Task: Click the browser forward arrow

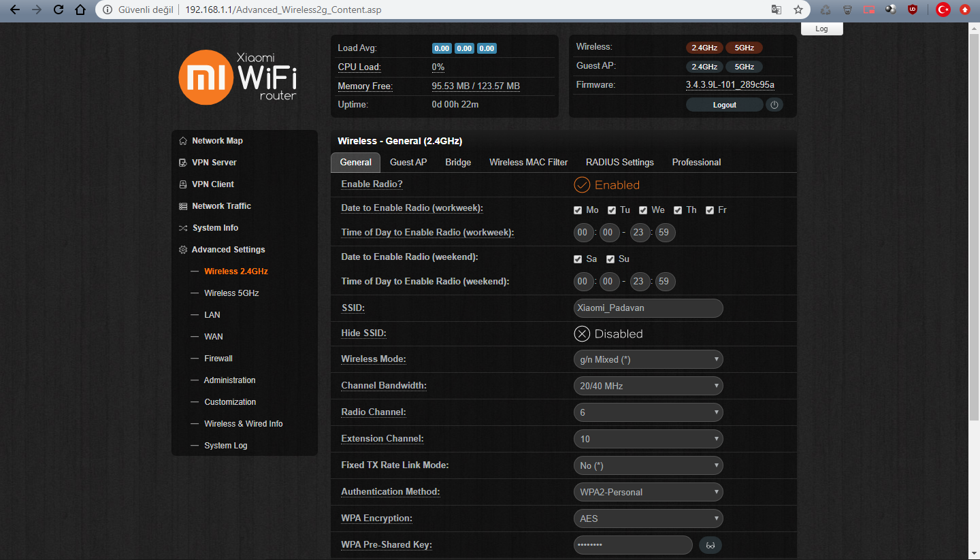Action: [37, 10]
